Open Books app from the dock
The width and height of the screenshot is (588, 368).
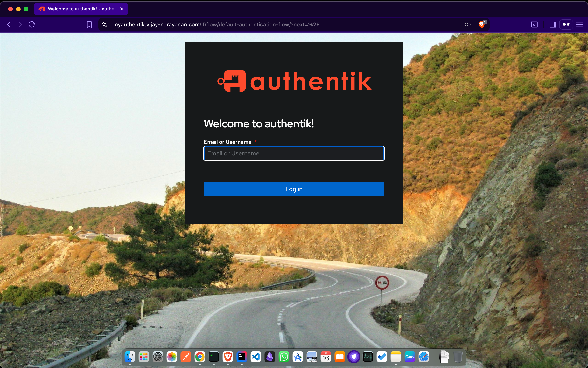[x=340, y=357]
